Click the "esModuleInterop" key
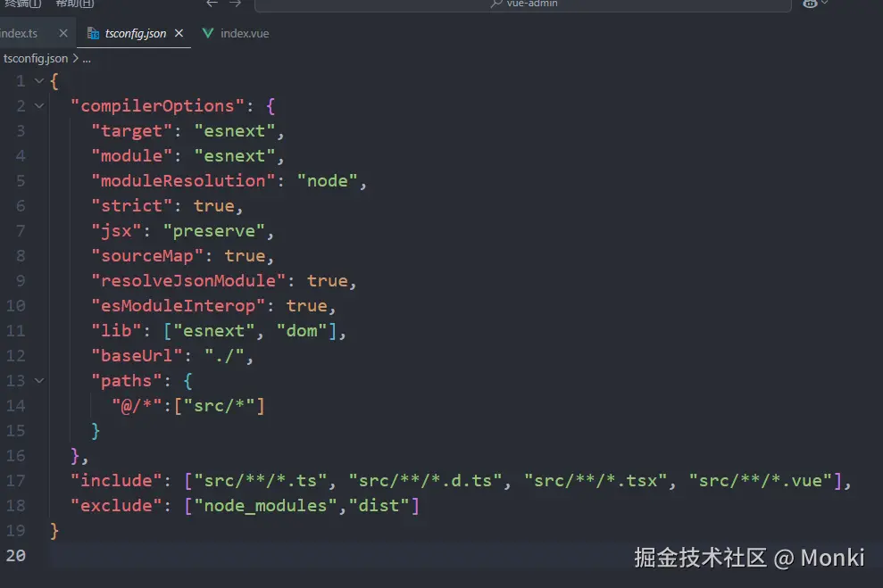Viewport: 883px width, 588px height. (179, 306)
